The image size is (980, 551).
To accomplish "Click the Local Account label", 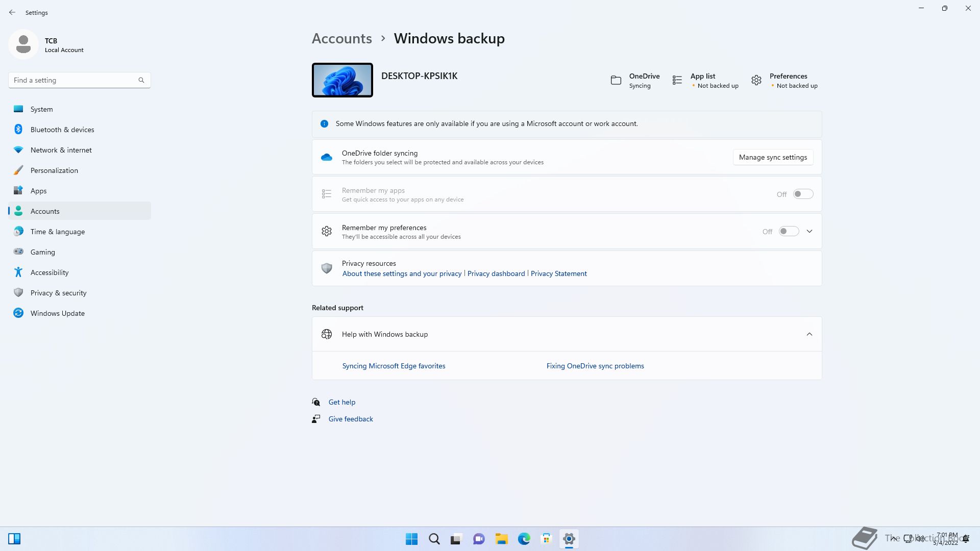I will [x=64, y=50].
